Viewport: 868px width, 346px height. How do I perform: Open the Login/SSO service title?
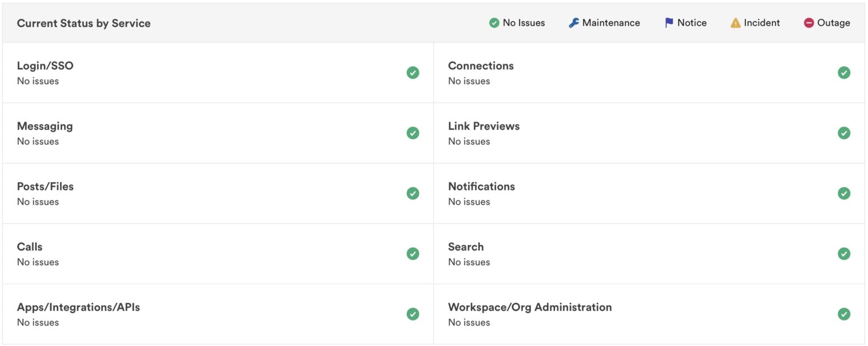(x=45, y=66)
